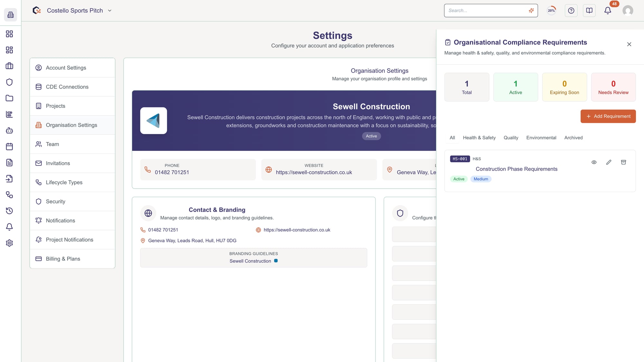The image size is (644, 362).
Task: Switch to the Health & Safety tab
Action: pos(479,138)
